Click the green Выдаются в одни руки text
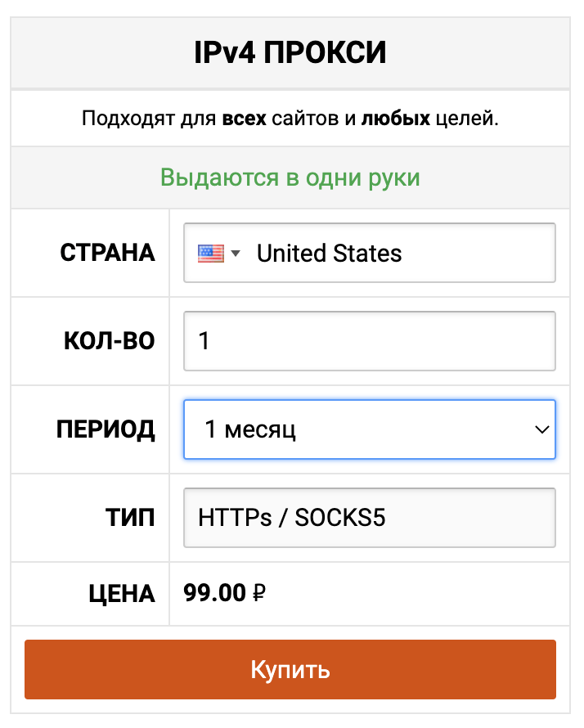Screen dimensions: 584x728 291,177
